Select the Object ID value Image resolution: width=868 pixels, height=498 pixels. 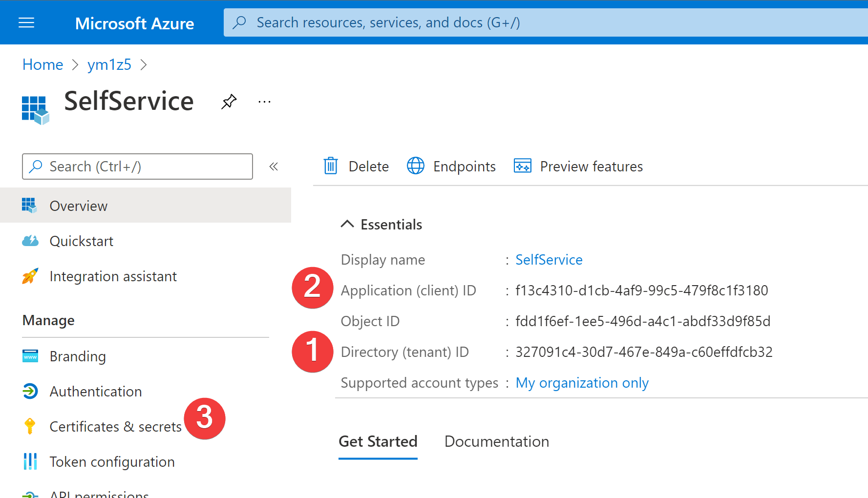coord(643,321)
